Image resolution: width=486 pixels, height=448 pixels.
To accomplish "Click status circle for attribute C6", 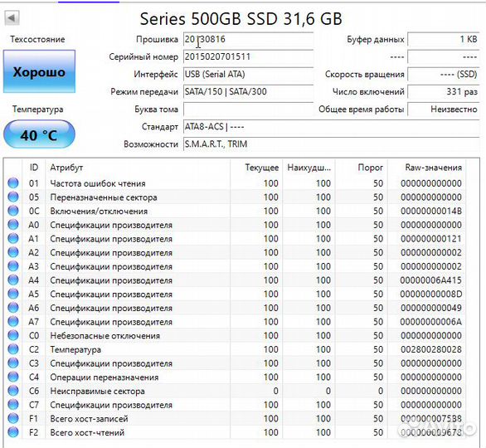I will (x=13, y=391).
